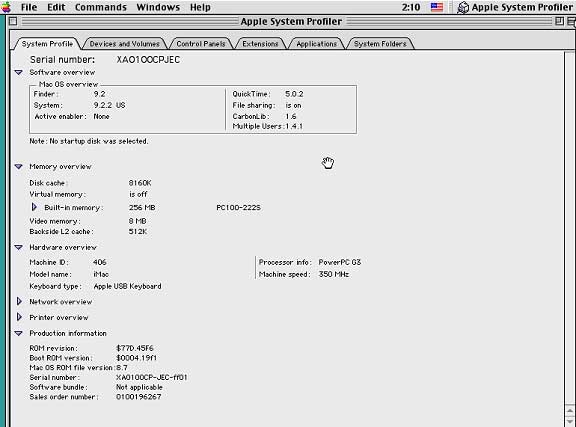Click the window zoom box
576x427 pixels.
559,21
